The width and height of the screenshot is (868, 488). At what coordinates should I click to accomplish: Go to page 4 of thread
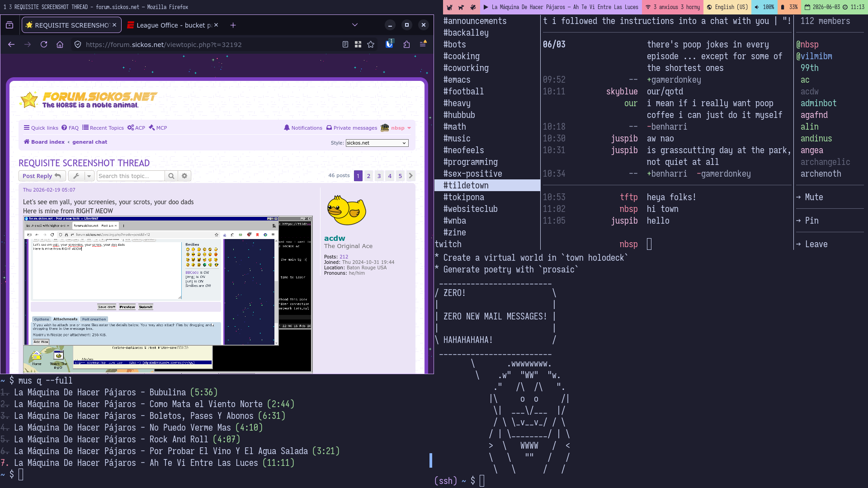click(390, 176)
